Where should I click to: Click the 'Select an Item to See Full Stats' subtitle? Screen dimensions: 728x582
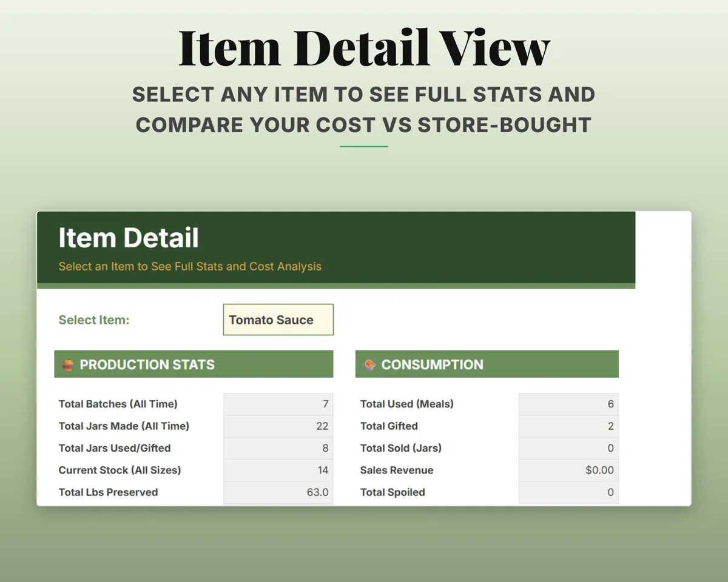(190, 266)
